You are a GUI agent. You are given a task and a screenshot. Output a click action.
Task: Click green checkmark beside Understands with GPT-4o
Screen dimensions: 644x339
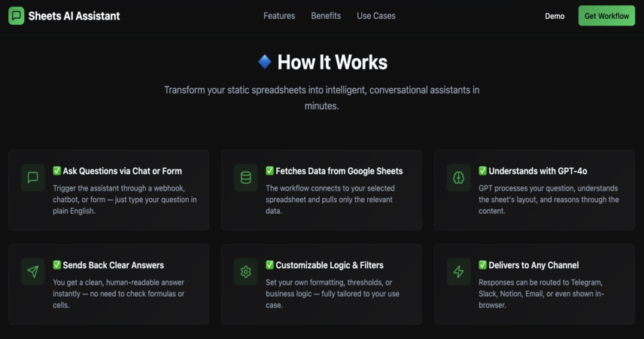pyautogui.click(x=482, y=171)
